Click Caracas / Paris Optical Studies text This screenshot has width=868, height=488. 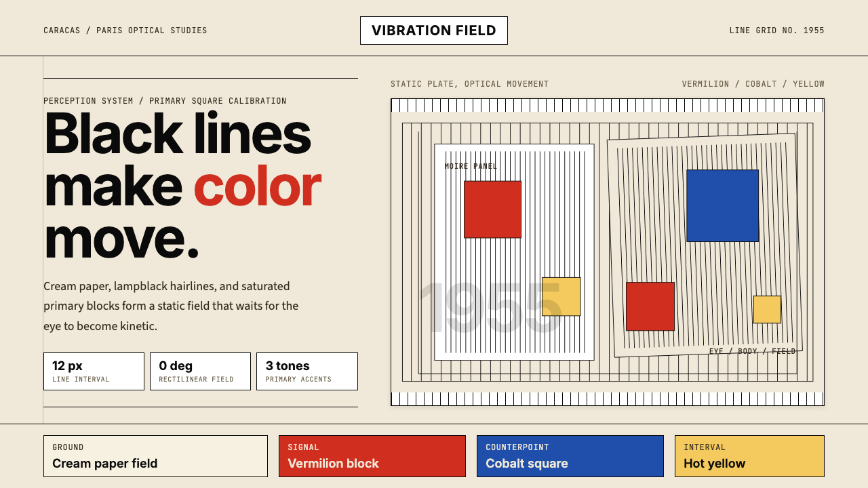(x=125, y=30)
